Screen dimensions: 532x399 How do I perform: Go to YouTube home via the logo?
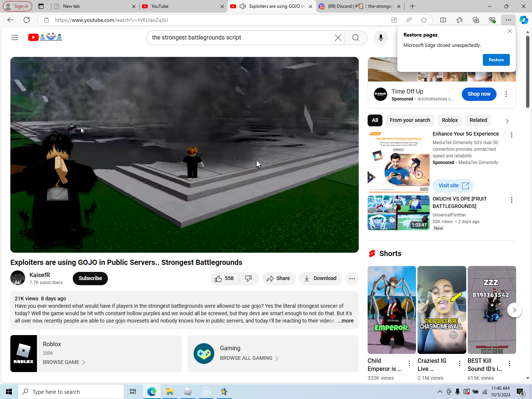pyautogui.click(x=45, y=37)
